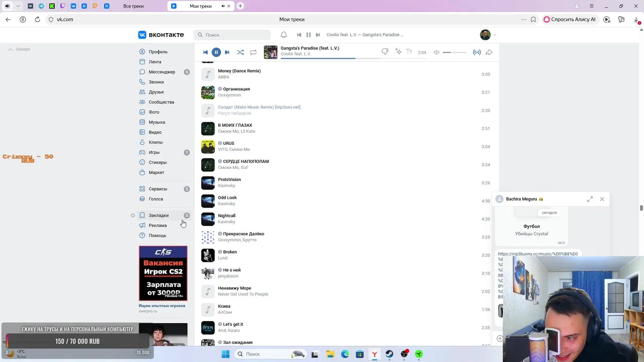This screenshot has height=362, width=644.
Task: Open Звонки in the left sidebar
Action: click(x=156, y=82)
